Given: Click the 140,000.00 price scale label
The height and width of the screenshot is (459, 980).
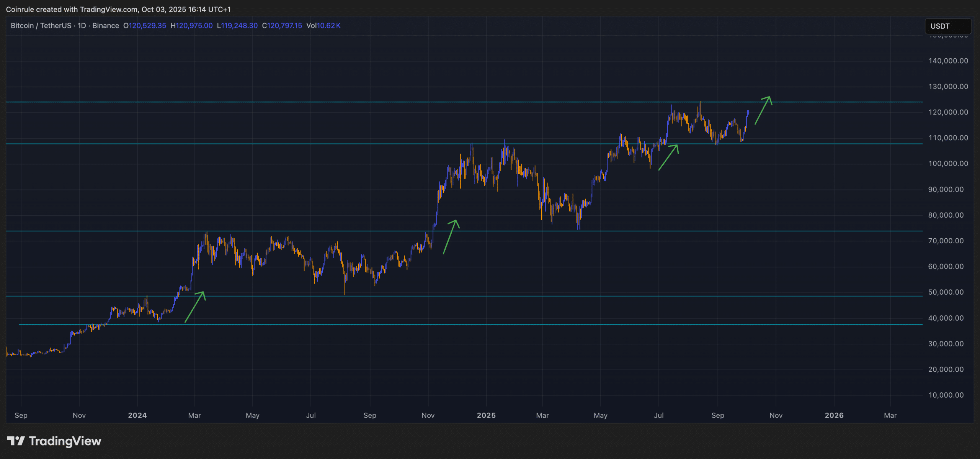Looking at the screenshot, I should 948,61.
